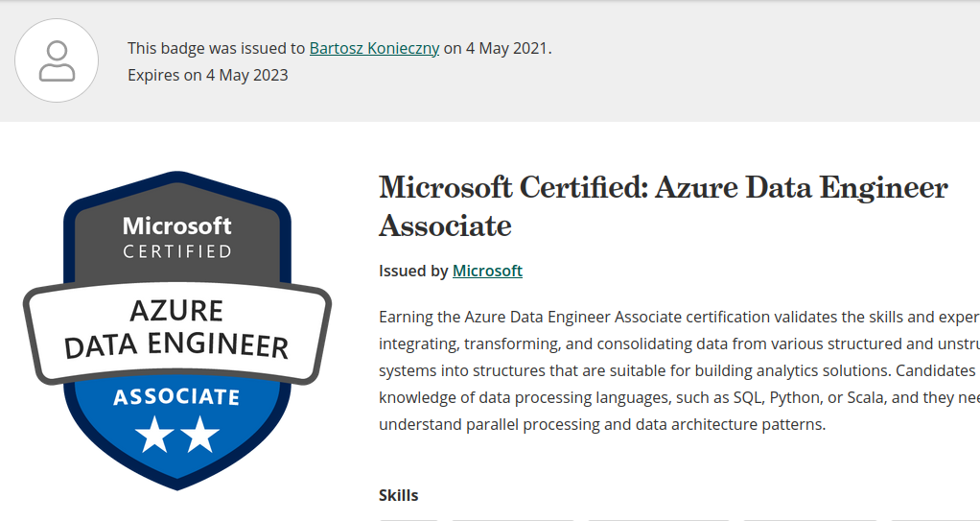Select the fourth skill tag under Skills
Viewport: 980px width, 521px height.
pos(808,519)
